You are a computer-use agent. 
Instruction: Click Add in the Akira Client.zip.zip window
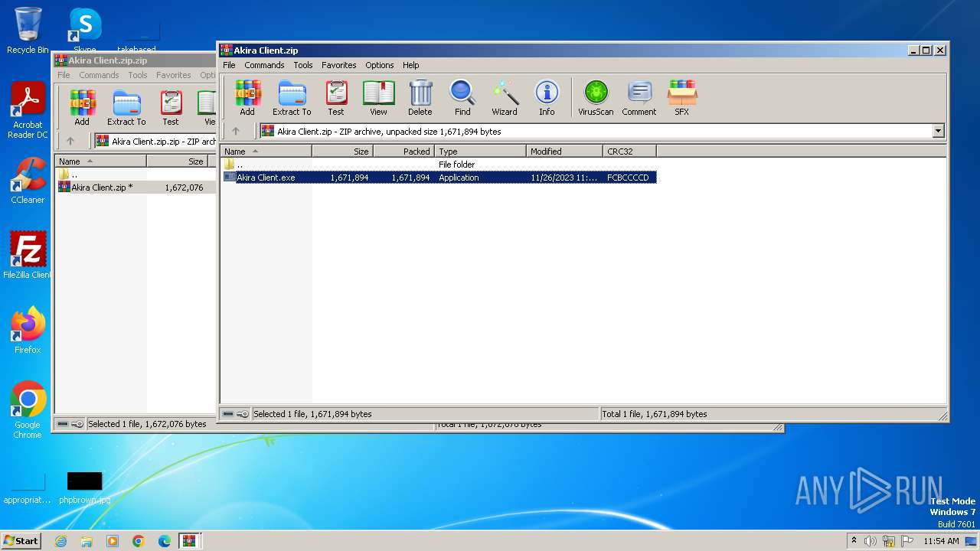click(x=82, y=107)
